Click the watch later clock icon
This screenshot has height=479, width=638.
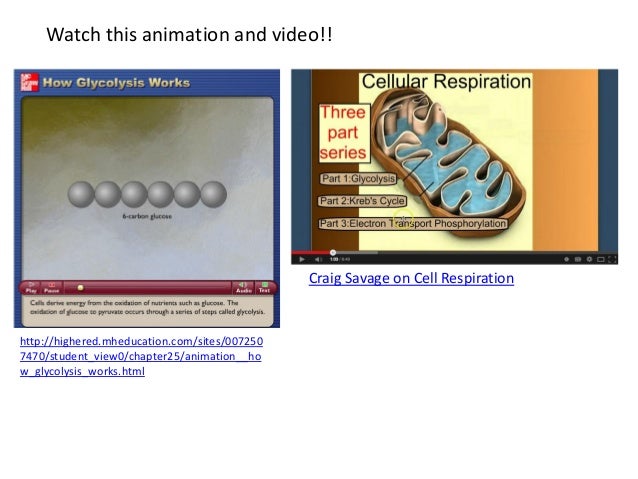point(566,259)
